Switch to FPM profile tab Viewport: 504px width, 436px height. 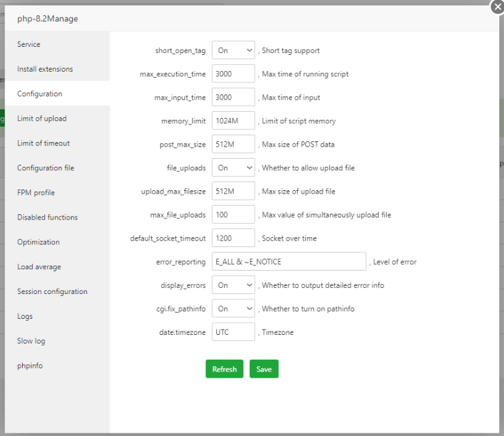[36, 193]
